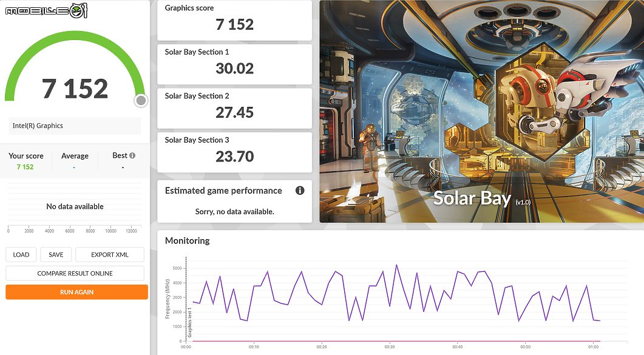Click the Average score column label
This screenshot has width=644, height=355.
[75, 156]
